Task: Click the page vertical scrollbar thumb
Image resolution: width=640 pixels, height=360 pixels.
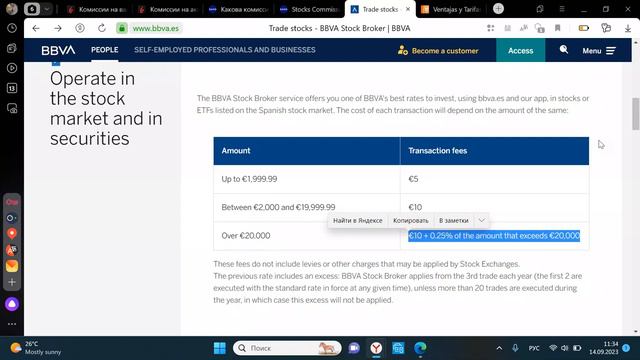Action: [636, 114]
